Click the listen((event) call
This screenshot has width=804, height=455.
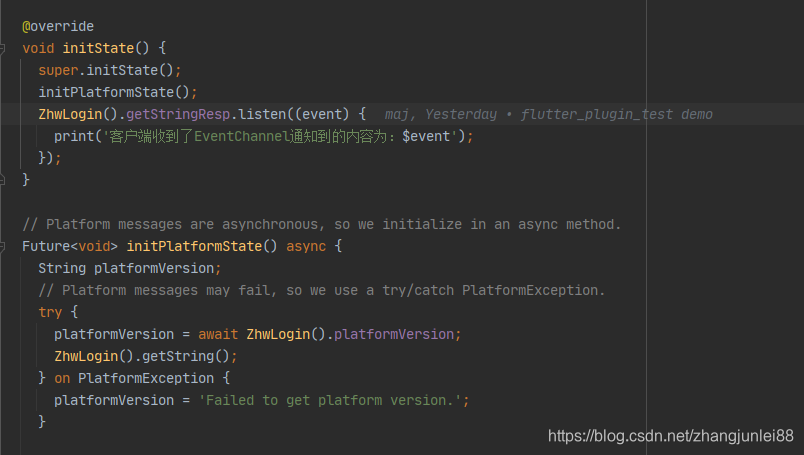pyautogui.click(x=294, y=114)
